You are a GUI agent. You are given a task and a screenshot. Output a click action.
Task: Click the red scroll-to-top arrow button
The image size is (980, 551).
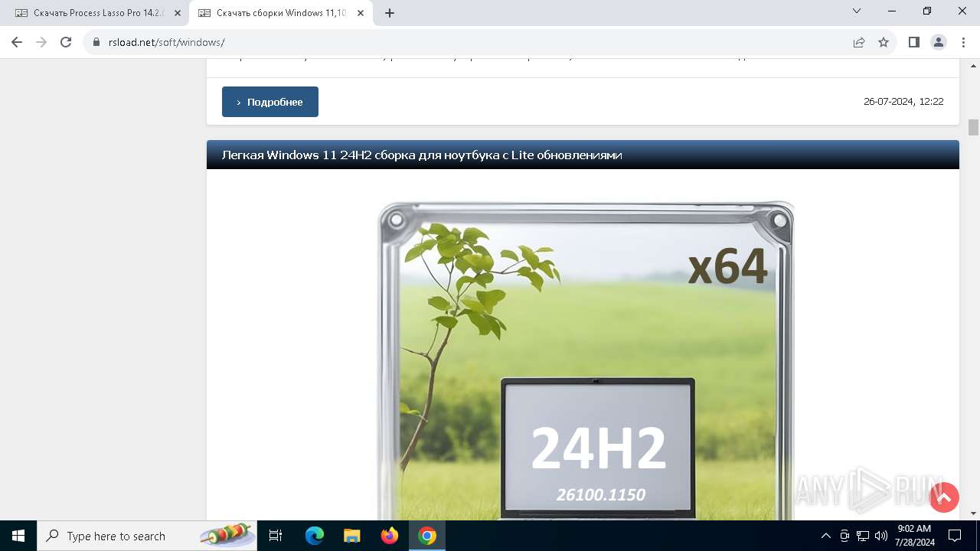click(944, 497)
